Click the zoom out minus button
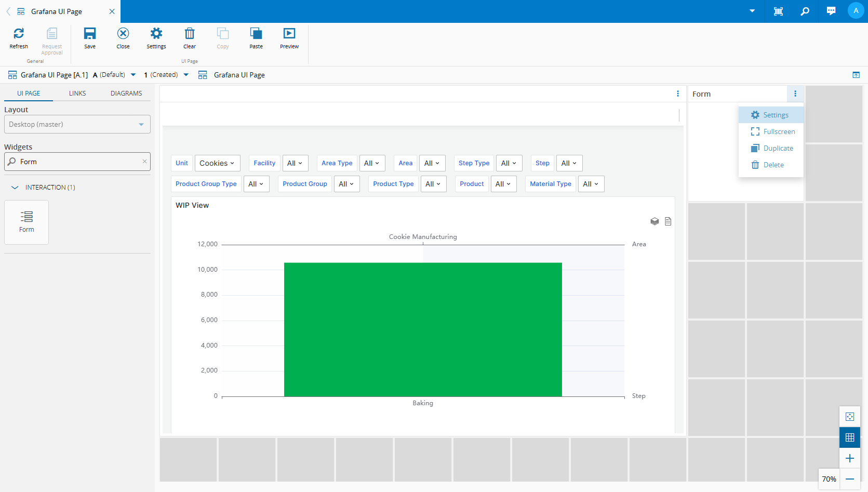The image size is (868, 492). pos(850,479)
